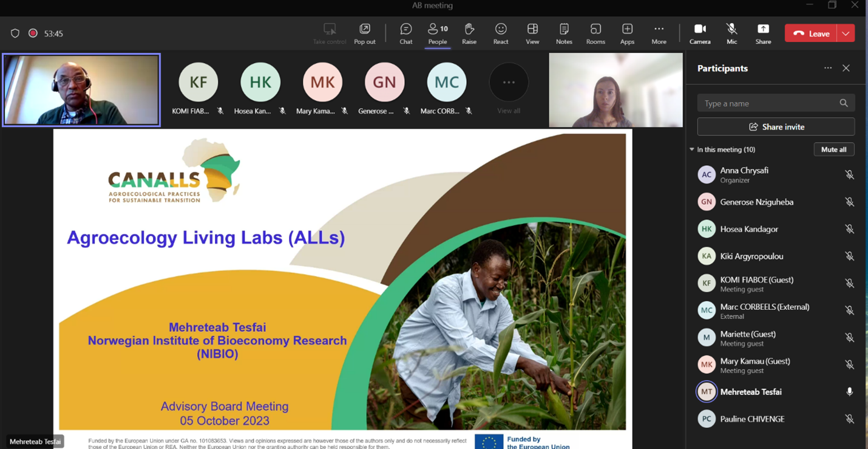Toggle the Camera on or off
868x449 pixels.
pos(700,33)
